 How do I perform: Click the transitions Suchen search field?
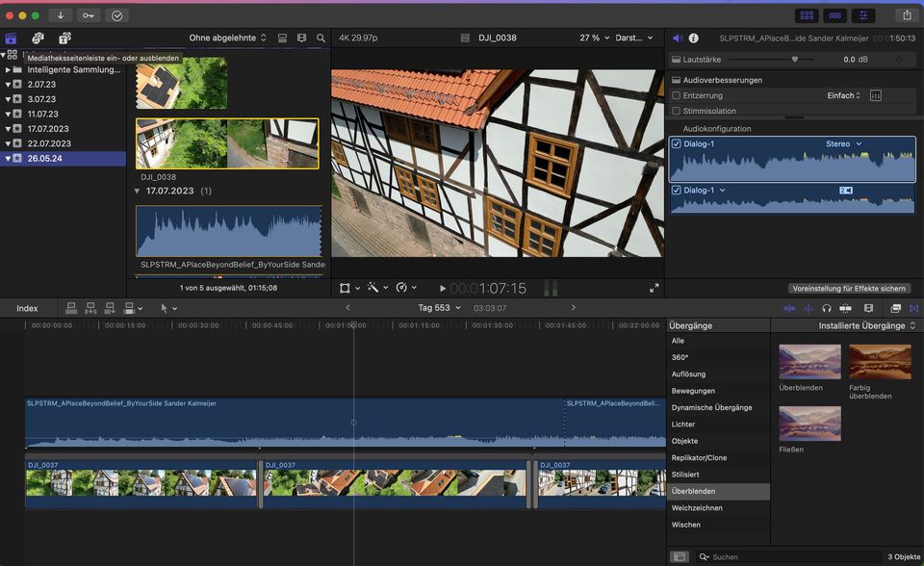789,556
